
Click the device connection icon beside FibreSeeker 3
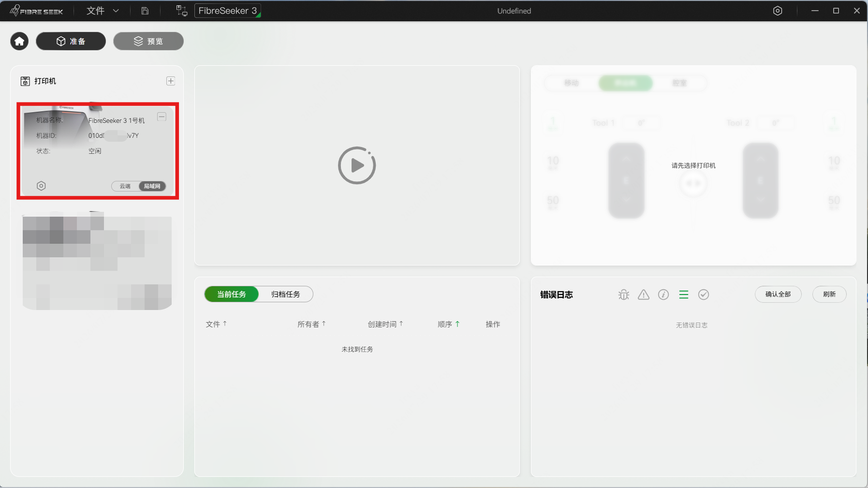pos(182,11)
